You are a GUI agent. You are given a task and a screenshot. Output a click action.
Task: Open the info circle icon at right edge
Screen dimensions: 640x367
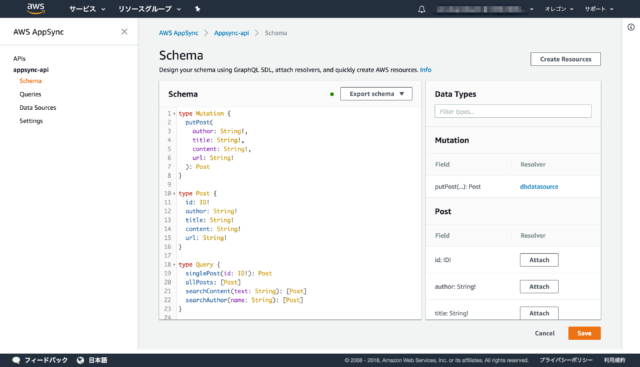coord(631,27)
